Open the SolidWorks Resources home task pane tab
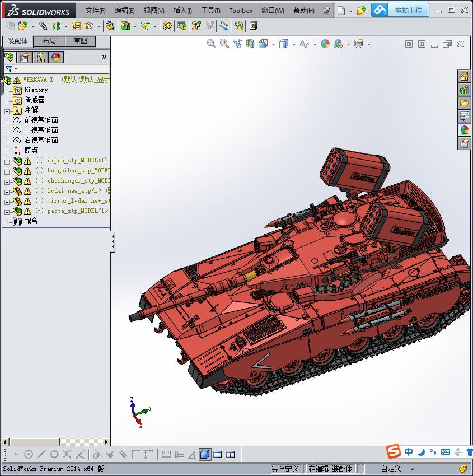Image resolution: width=473 pixels, height=476 pixels. point(464,77)
